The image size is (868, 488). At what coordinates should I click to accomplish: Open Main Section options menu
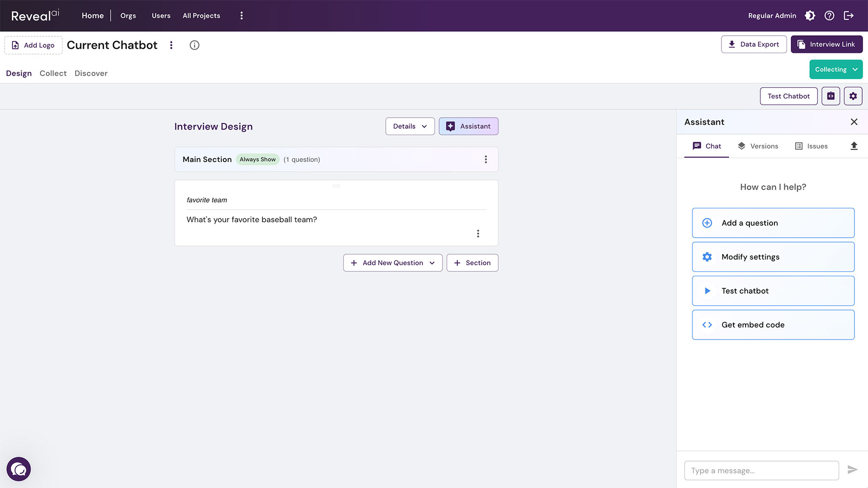(486, 159)
